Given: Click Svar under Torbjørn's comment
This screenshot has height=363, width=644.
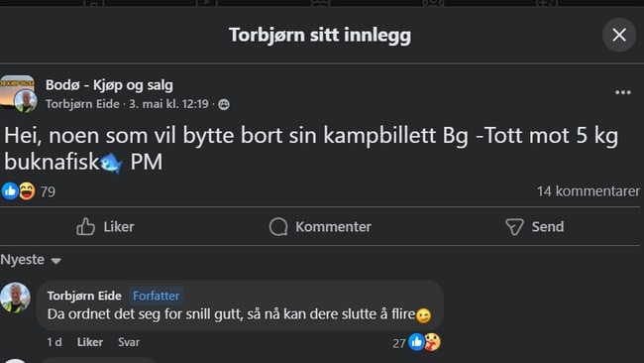Looking at the screenshot, I should [129, 342].
